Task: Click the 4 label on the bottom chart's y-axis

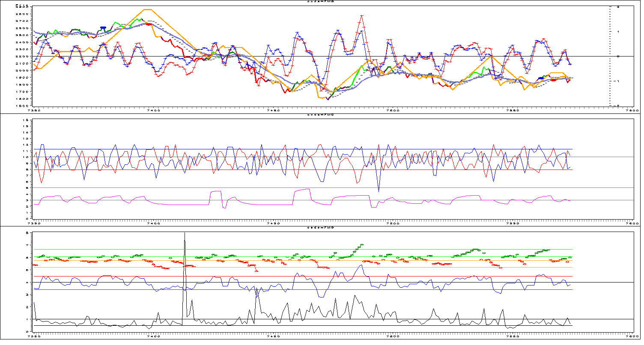Action: [x=27, y=283]
